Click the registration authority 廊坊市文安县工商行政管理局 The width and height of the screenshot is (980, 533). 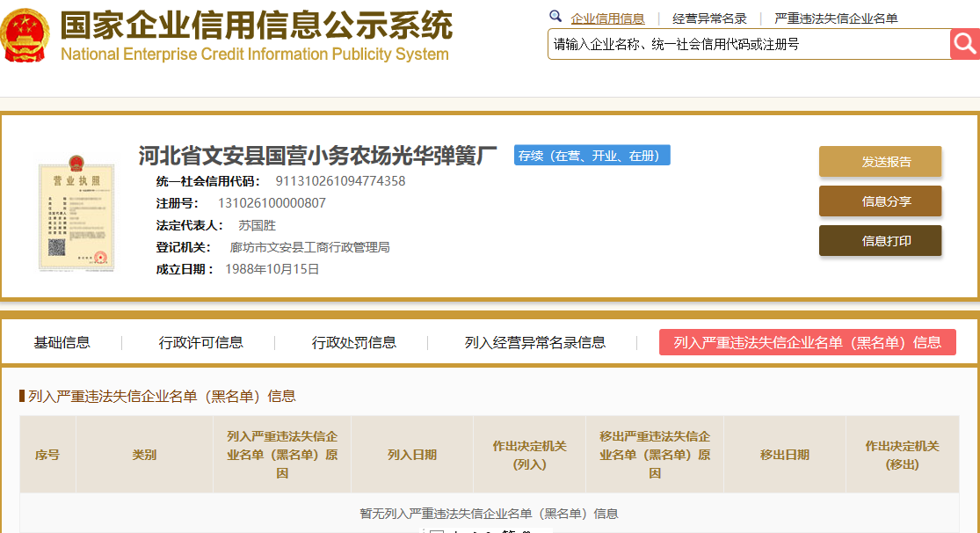[310, 247]
